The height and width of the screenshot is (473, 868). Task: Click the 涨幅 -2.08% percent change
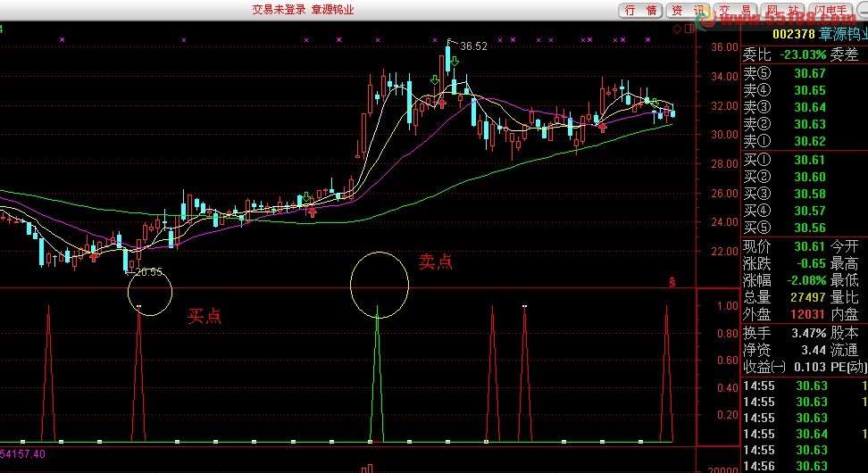click(x=806, y=280)
